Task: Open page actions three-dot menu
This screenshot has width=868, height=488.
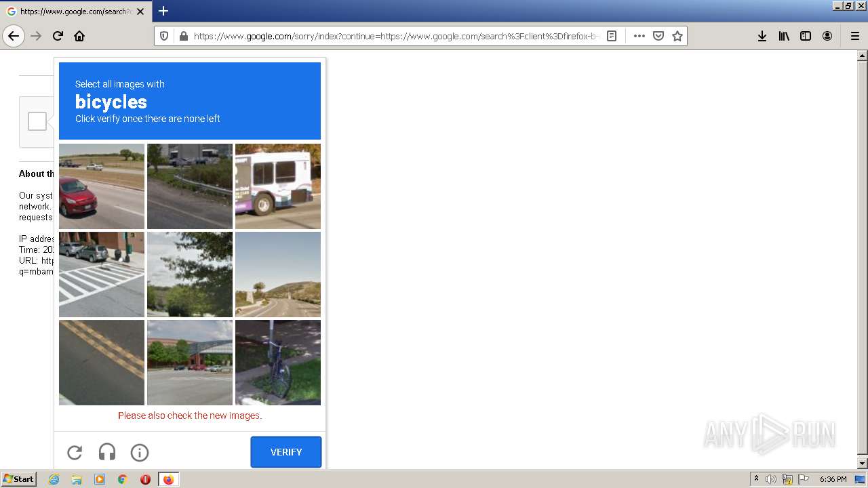Action: [x=639, y=36]
